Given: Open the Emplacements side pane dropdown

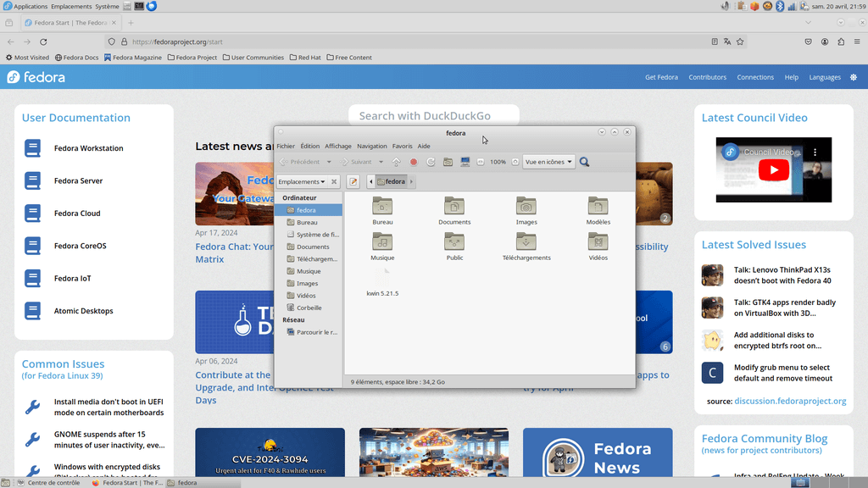Looking at the screenshot, I should (302, 181).
